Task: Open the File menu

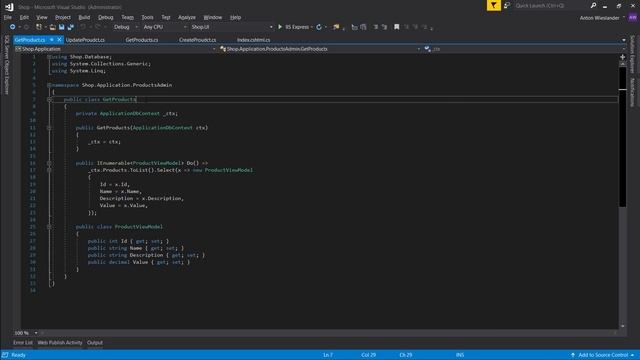Action: point(8,18)
